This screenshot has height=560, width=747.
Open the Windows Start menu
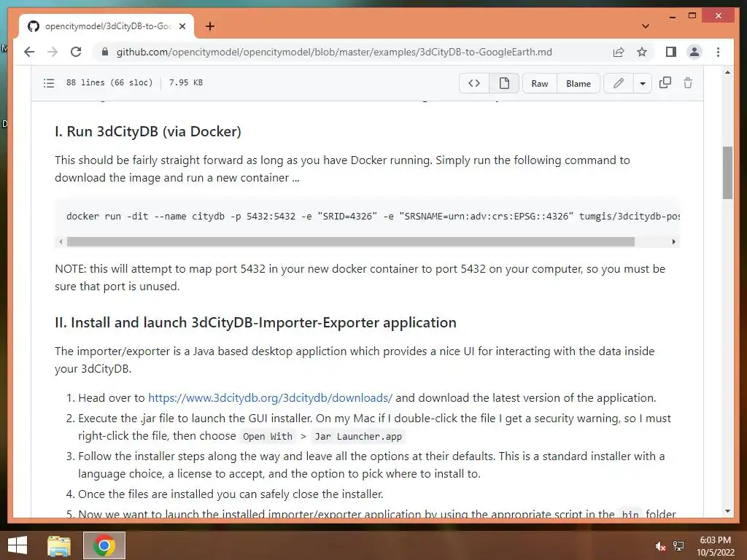18,545
